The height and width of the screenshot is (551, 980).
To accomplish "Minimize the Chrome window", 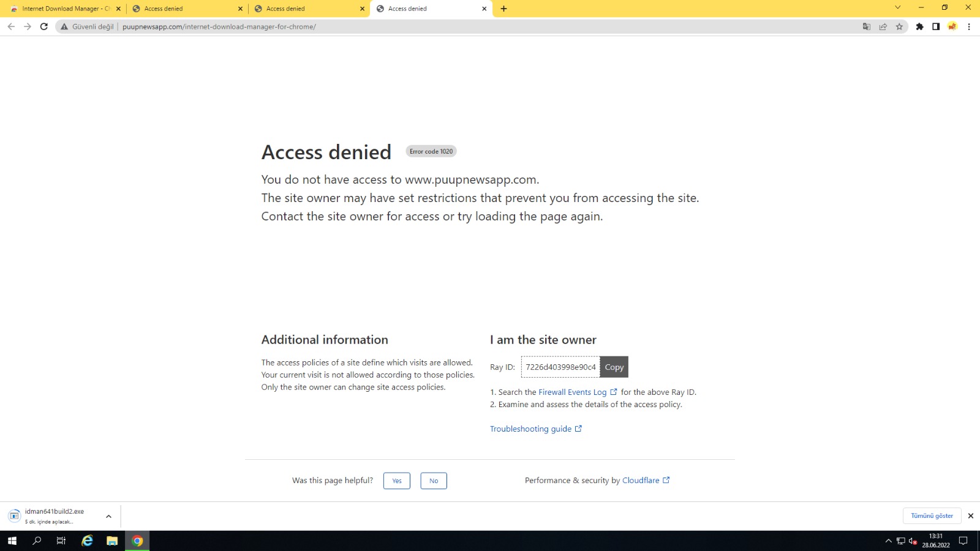I will click(x=921, y=7).
